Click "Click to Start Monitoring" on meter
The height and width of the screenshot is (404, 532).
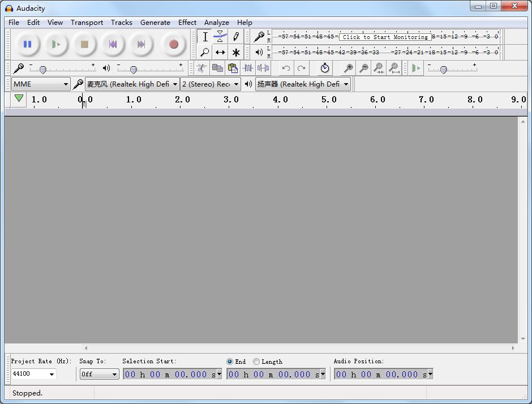[x=385, y=37]
